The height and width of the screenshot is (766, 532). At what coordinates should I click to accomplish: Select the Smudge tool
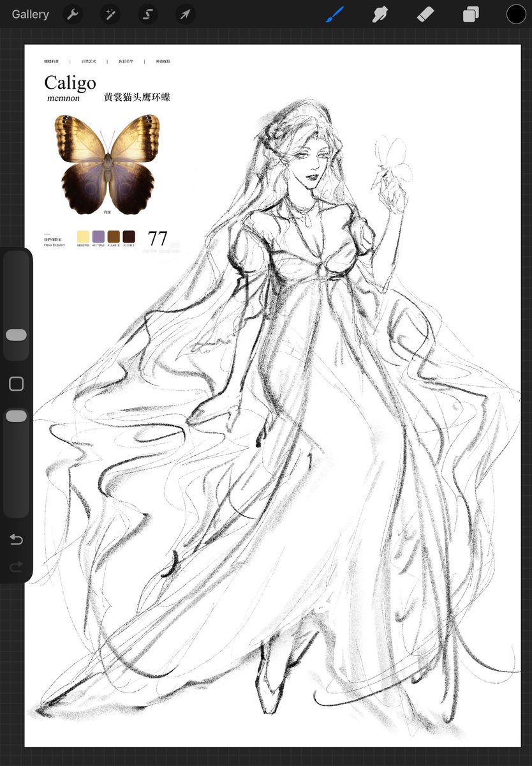(380, 14)
